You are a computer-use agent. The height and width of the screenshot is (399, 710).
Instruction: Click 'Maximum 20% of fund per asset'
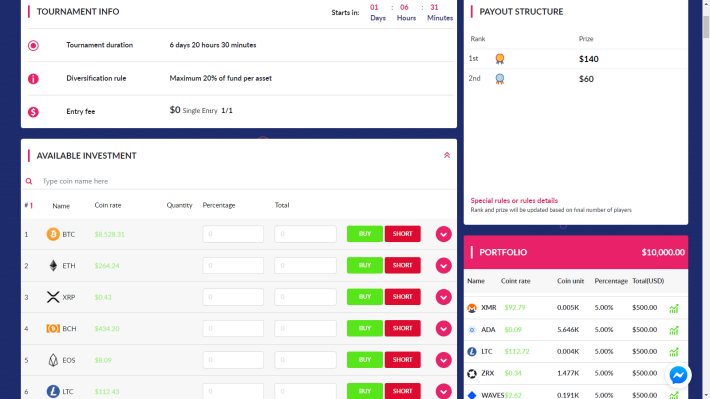[x=221, y=78]
